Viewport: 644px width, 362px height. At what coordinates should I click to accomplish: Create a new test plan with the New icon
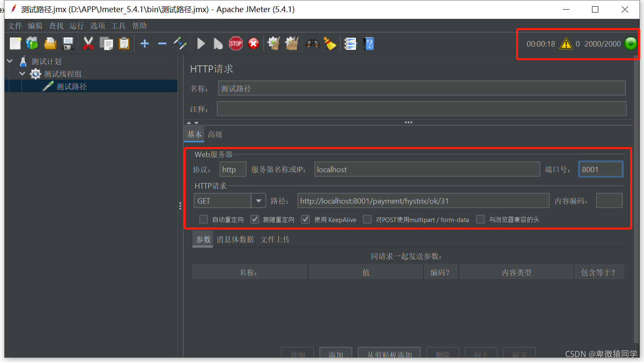[x=15, y=44]
